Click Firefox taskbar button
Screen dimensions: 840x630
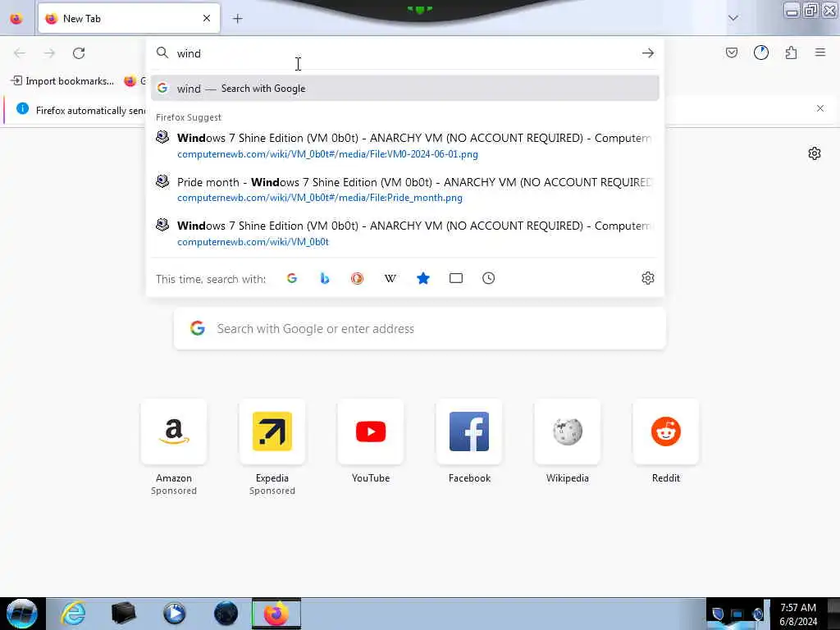[x=276, y=614]
